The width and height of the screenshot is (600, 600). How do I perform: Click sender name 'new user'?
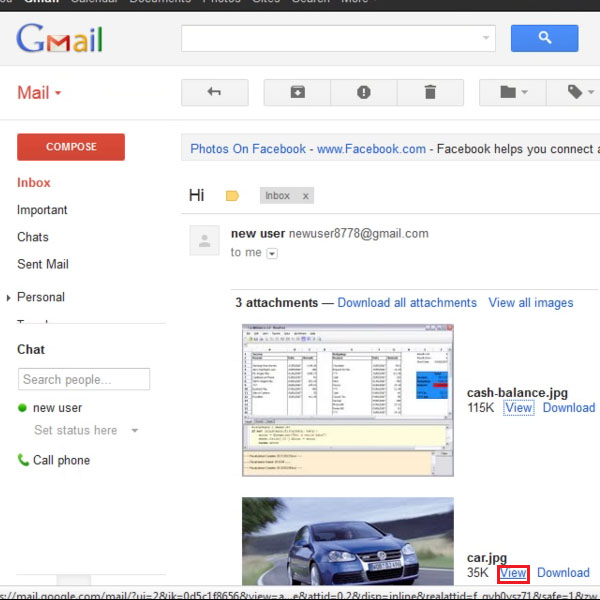point(258,233)
